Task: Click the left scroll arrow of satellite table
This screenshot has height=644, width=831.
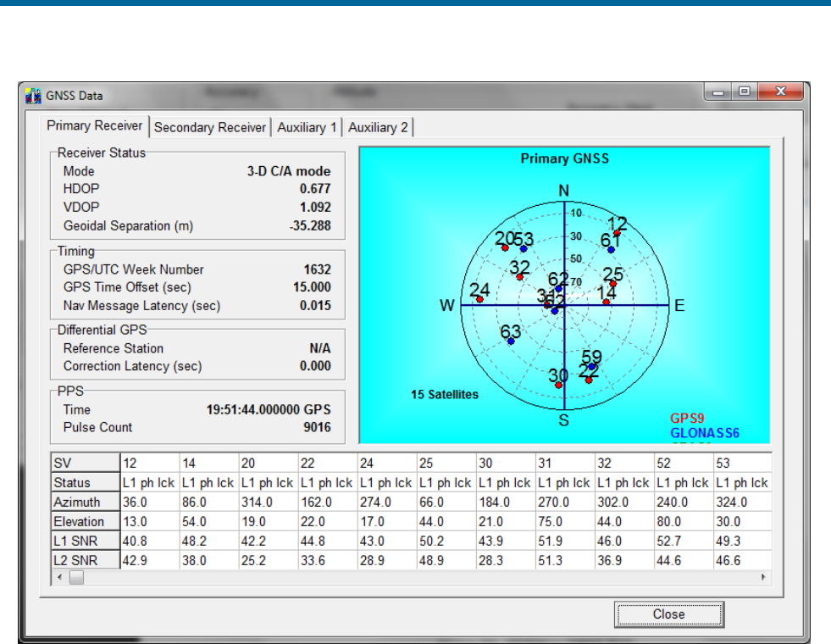Action: tap(58, 577)
